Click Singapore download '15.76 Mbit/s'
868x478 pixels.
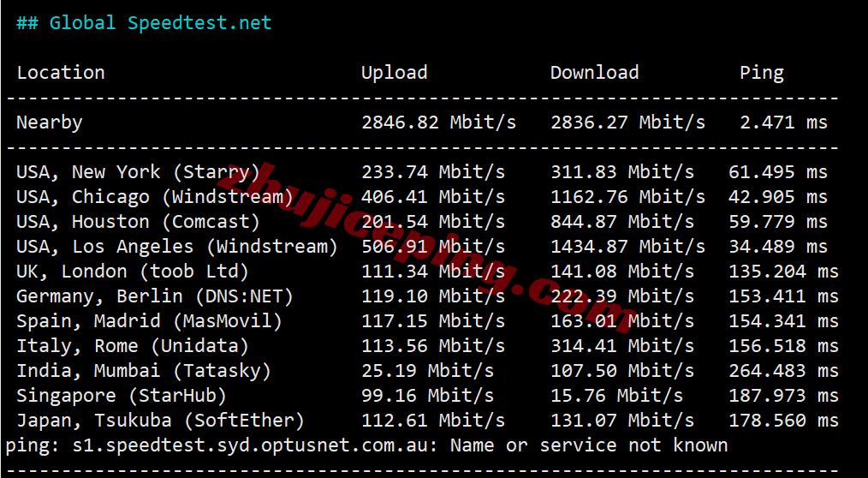pyautogui.click(x=616, y=396)
